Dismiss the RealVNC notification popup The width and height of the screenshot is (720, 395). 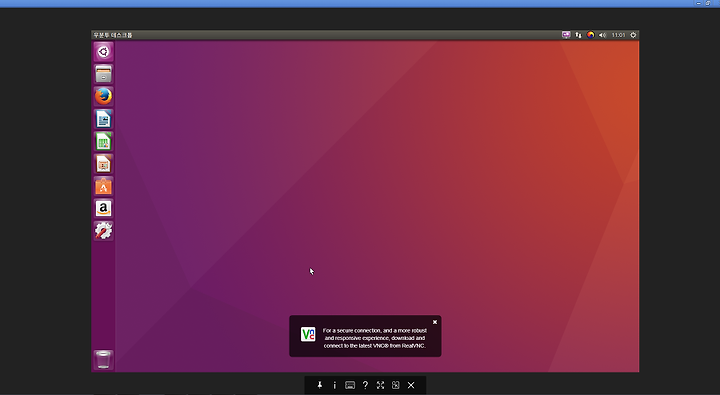coord(435,322)
